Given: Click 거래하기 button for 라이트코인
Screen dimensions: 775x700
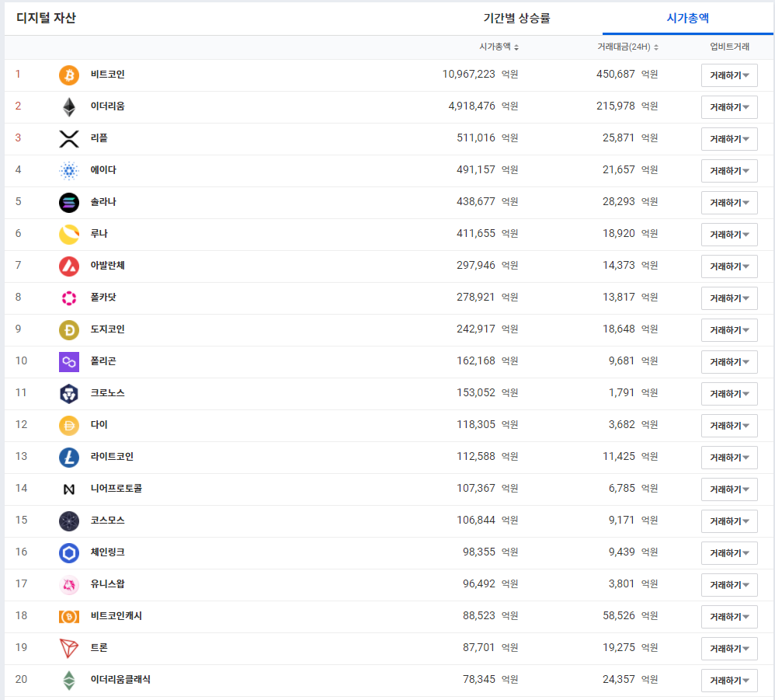Looking at the screenshot, I should click(729, 458).
